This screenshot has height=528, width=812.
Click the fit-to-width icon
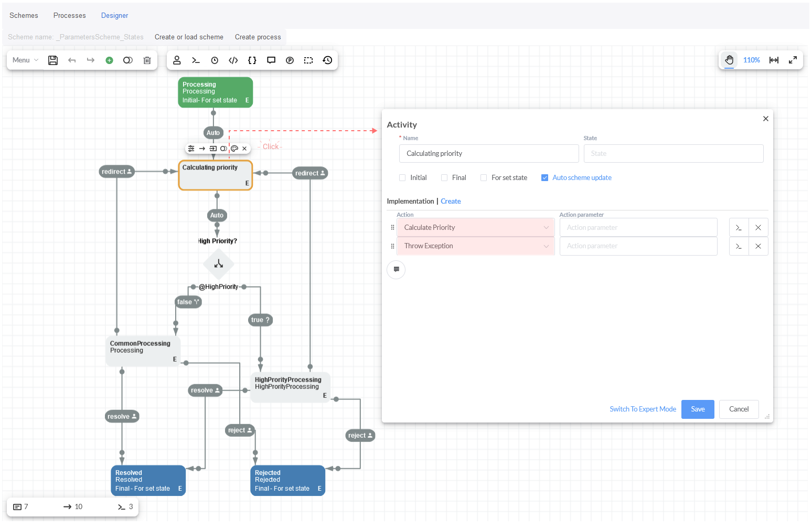(774, 60)
